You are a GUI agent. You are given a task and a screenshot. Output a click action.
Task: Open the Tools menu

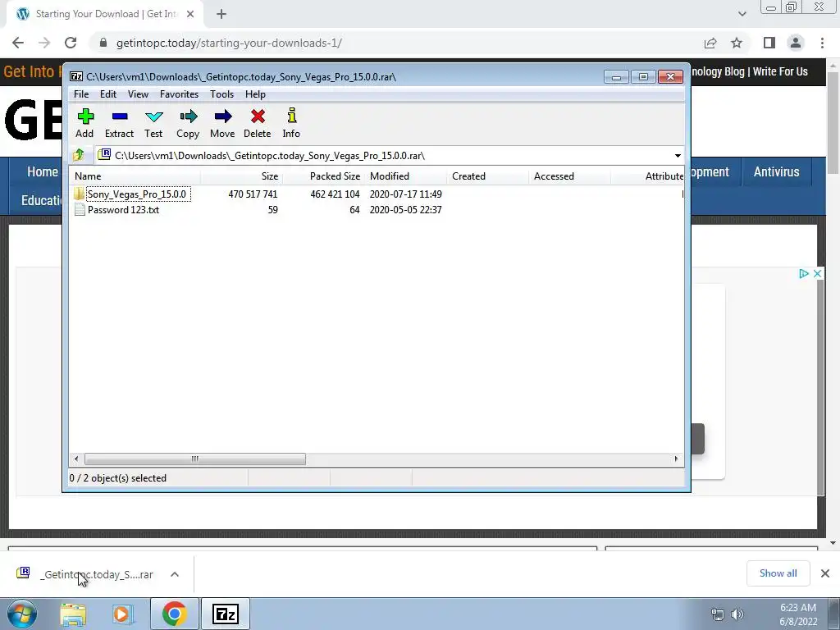point(221,94)
